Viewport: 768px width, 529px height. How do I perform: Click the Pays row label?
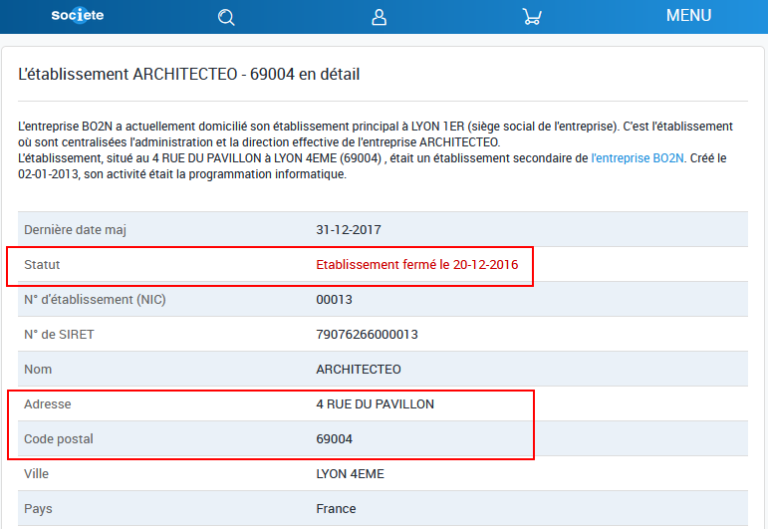pyautogui.click(x=38, y=509)
